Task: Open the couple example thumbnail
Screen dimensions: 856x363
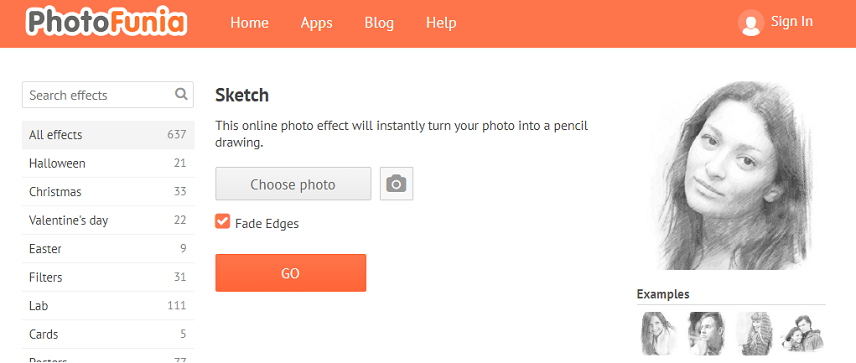Action: tap(802, 332)
